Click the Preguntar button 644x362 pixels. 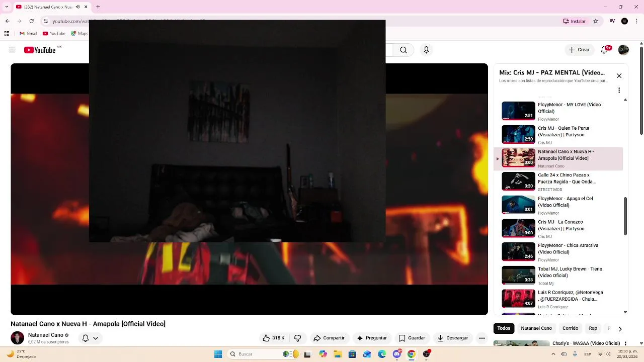[372, 338]
